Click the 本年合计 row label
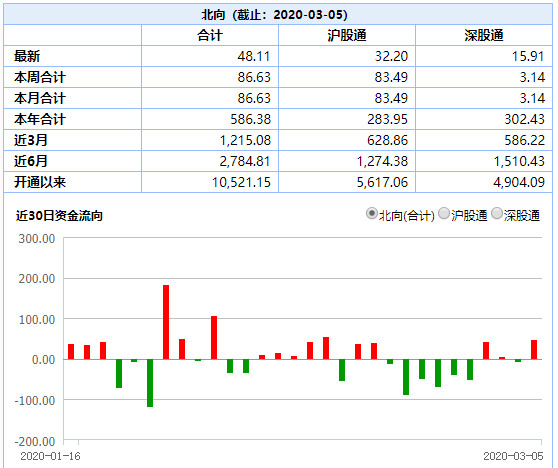This screenshot has width=558, height=468. coord(40,119)
